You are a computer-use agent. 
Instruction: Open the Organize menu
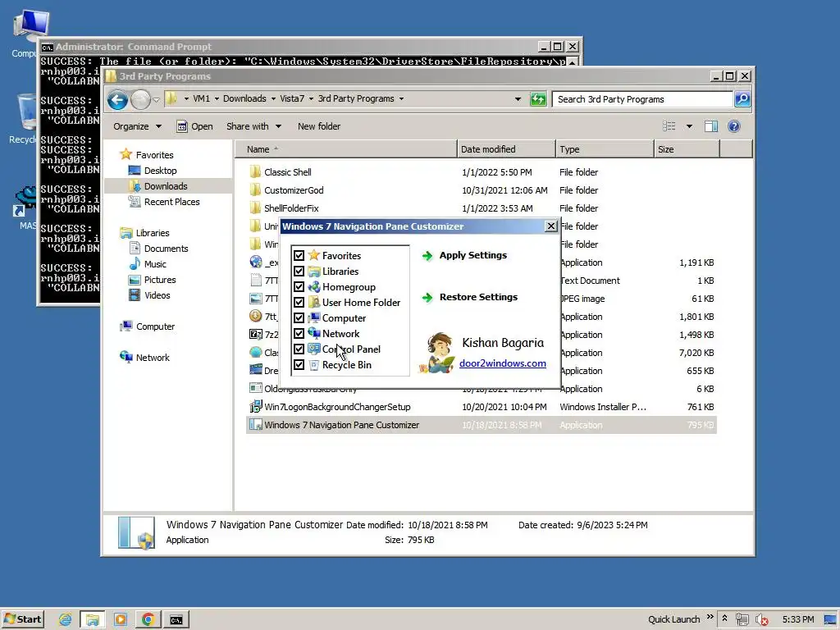(137, 126)
